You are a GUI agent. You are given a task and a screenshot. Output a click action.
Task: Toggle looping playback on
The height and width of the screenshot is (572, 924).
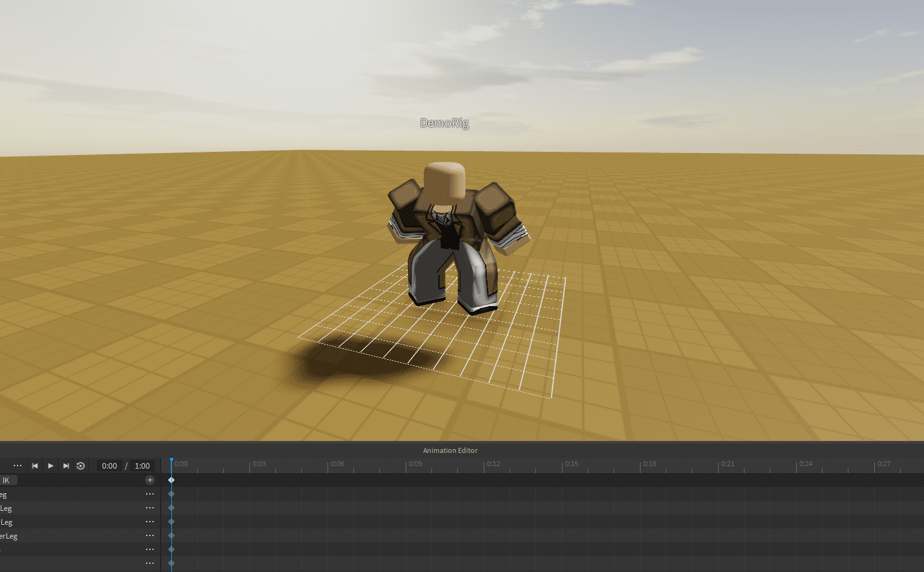(81, 466)
